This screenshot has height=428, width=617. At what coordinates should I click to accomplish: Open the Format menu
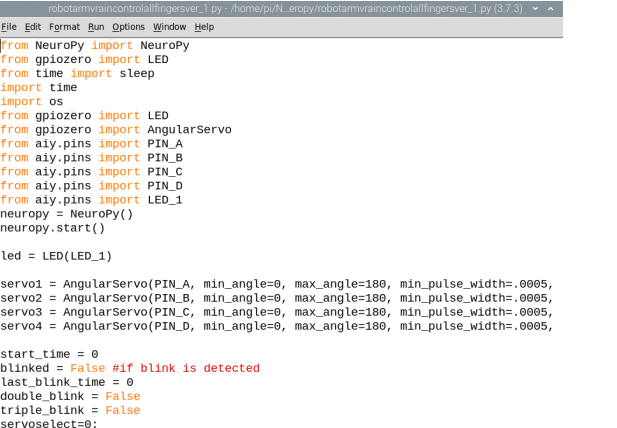point(64,27)
